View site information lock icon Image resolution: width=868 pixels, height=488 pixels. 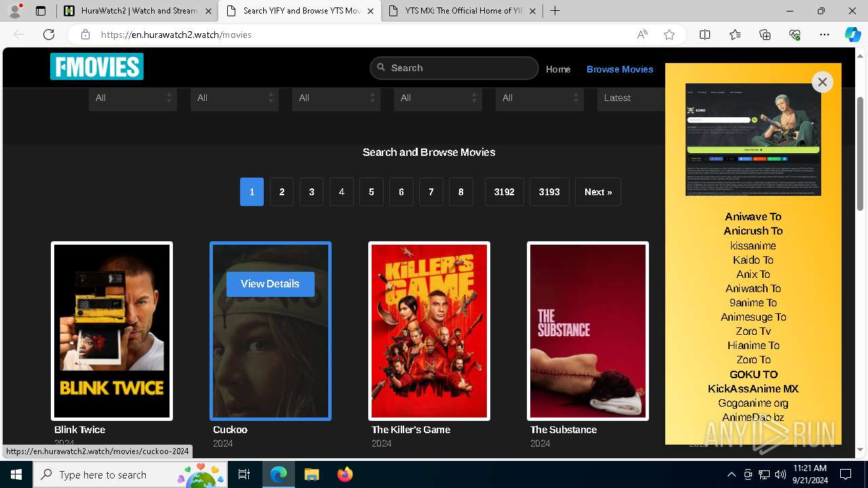click(85, 35)
